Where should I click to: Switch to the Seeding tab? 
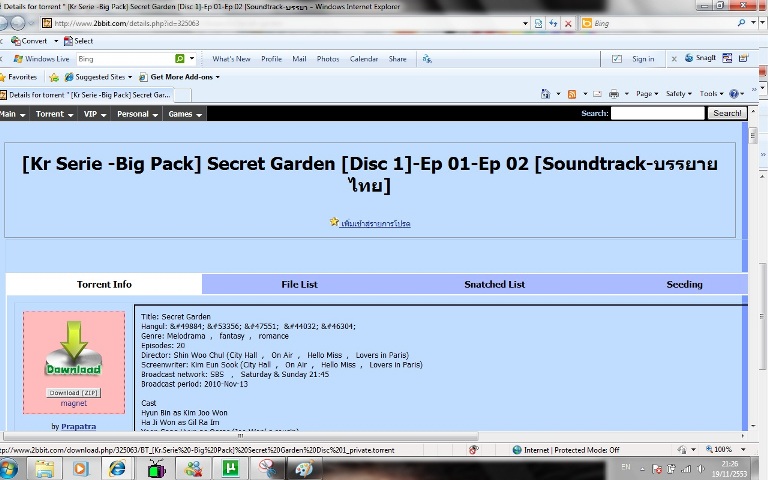pos(684,284)
